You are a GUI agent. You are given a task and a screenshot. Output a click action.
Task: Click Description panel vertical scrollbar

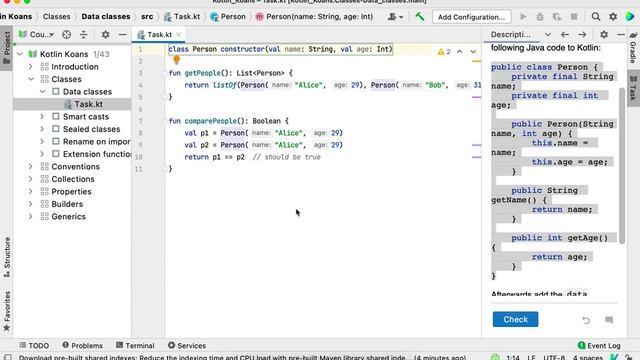pyautogui.click(x=622, y=165)
